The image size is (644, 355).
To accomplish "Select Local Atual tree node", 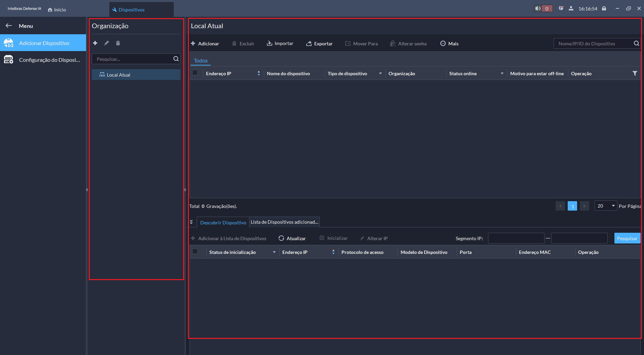I will pyautogui.click(x=136, y=75).
